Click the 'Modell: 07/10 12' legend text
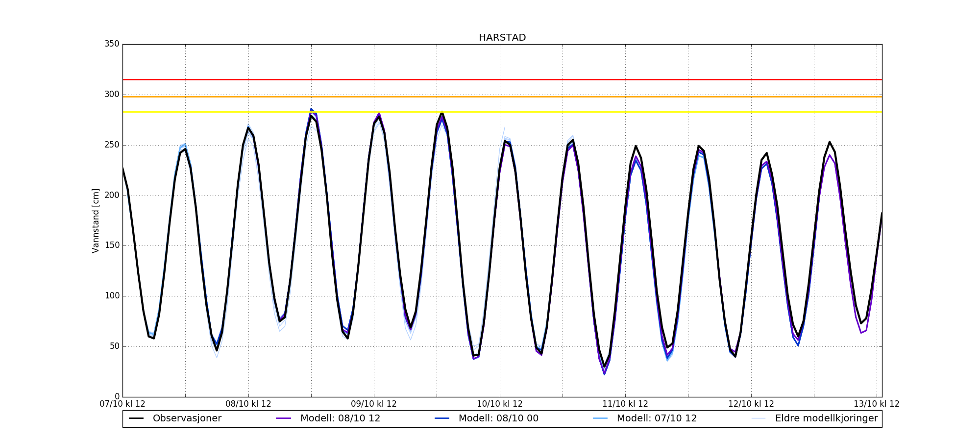Image resolution: width=980 pixels, height=441 pixels. [x=656, y=418]
